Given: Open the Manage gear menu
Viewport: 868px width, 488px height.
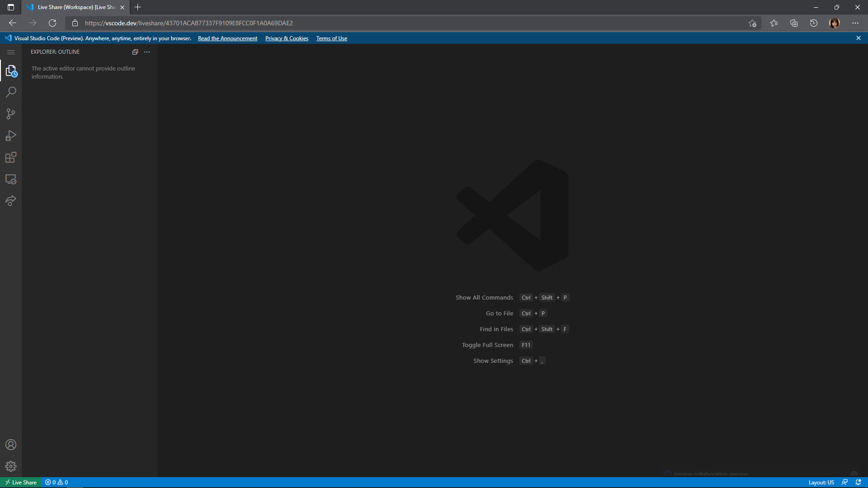Looking at the screenshot, I should tap(11, 466).
